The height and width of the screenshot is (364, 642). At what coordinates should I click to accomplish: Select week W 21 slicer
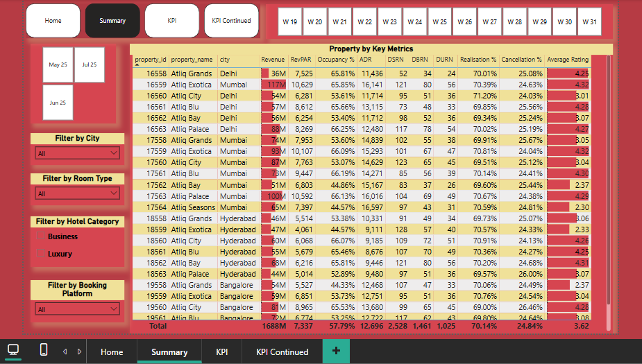coord(340,21)
